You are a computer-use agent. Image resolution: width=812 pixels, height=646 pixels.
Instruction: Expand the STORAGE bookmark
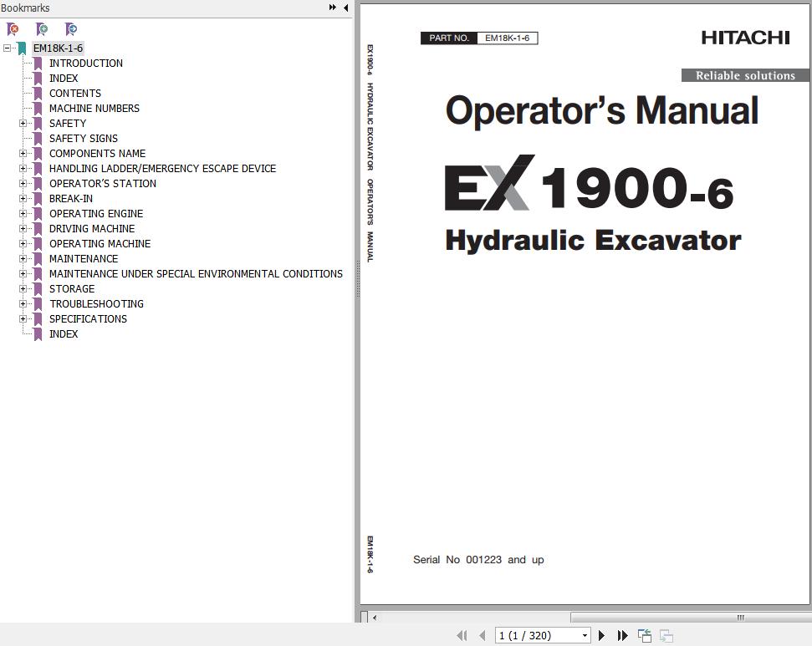(23, 288)
